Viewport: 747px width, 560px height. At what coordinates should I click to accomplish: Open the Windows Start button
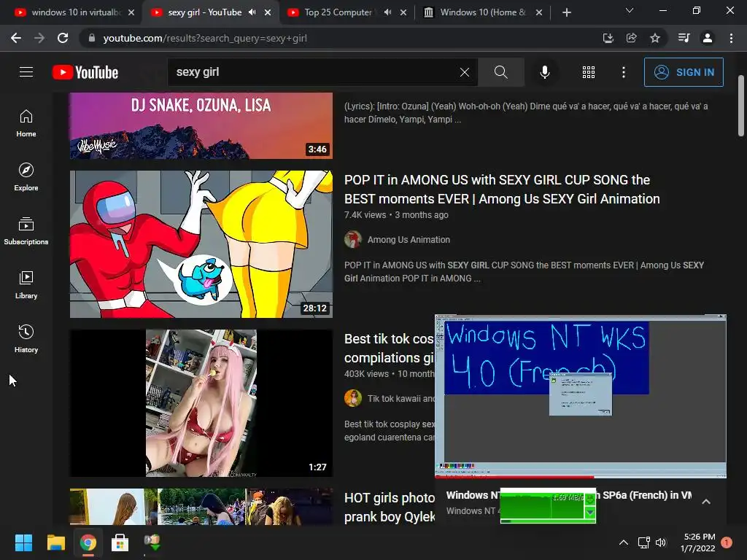click(x=23, y=542)
